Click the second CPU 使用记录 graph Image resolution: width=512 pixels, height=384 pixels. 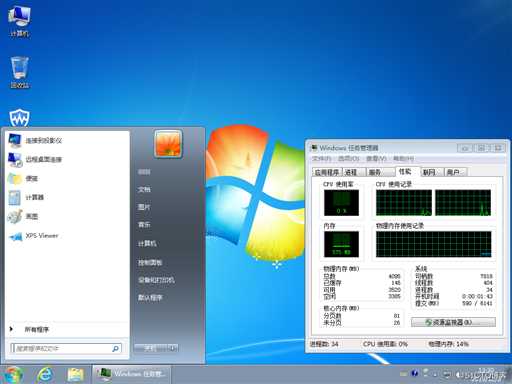pos(463,203)
